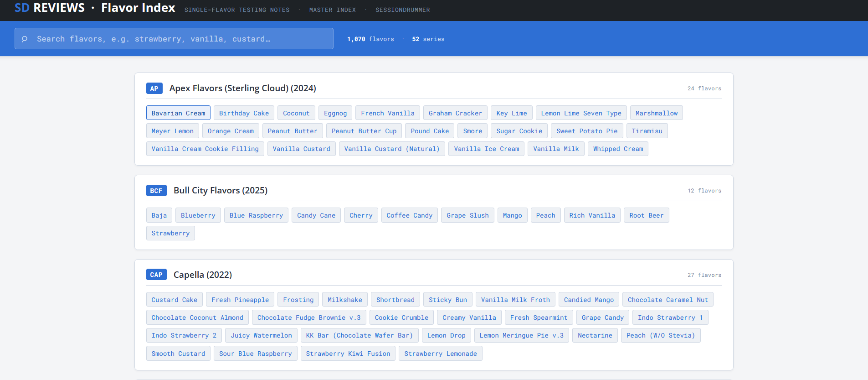This screenshot has width=868, height=380.
Task: Open the Root Beer flavor
Action: pos(646,215)
